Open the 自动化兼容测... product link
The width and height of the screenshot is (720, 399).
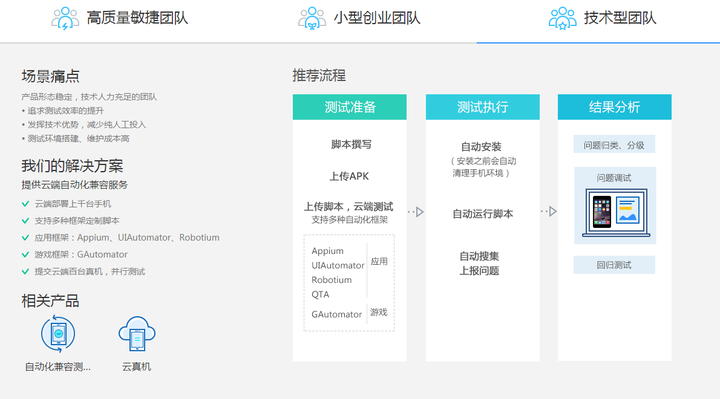pyautogui.click(x=58, y=367)
